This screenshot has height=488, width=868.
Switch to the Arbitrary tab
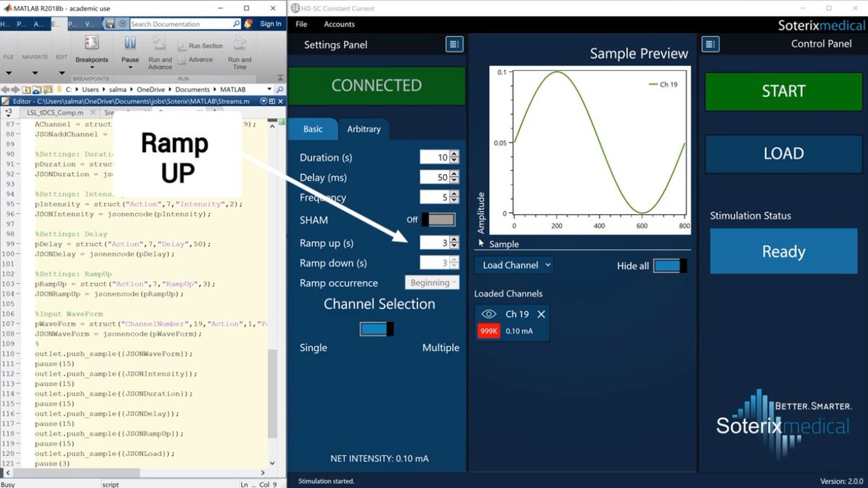pyautogui.click(x=364, y=129)
